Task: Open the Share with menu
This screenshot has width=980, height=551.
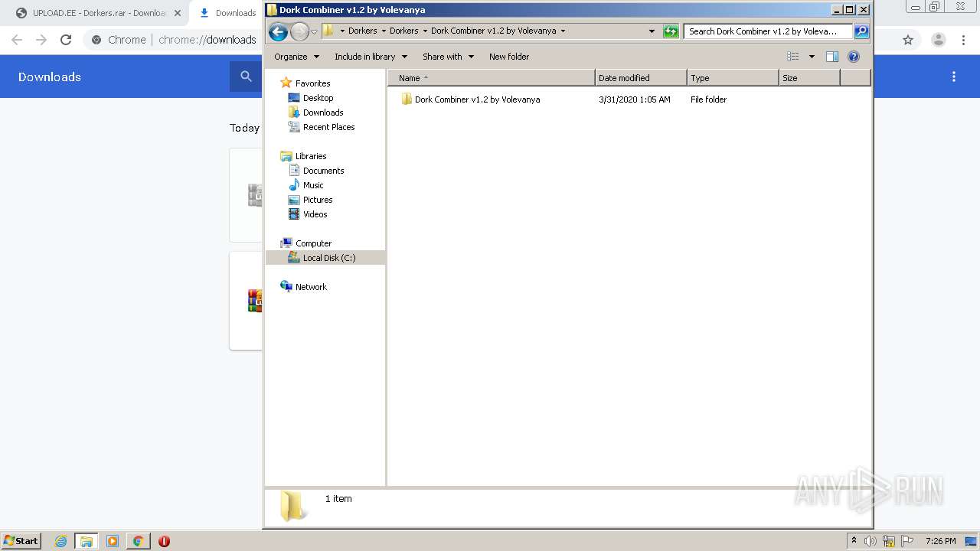Action: 448,57
